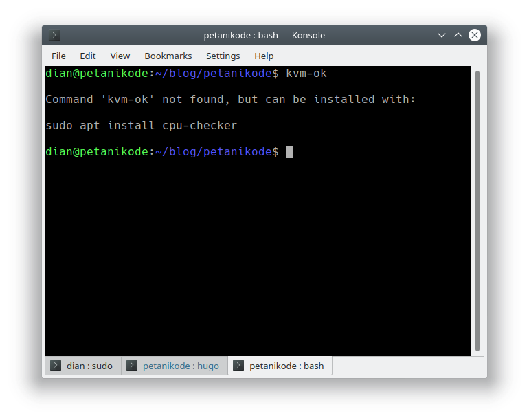
Task: Open the View menu
Action: (x=120, y=56)
